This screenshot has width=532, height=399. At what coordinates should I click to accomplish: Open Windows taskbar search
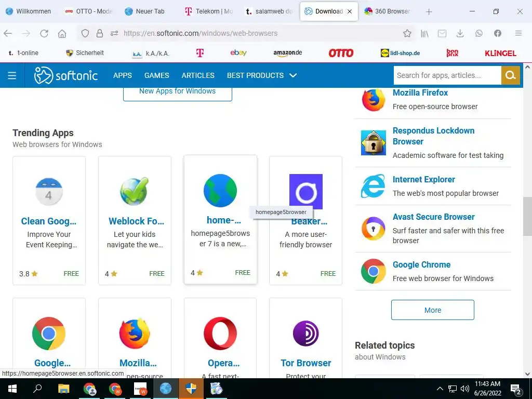(x=37, y=389)
